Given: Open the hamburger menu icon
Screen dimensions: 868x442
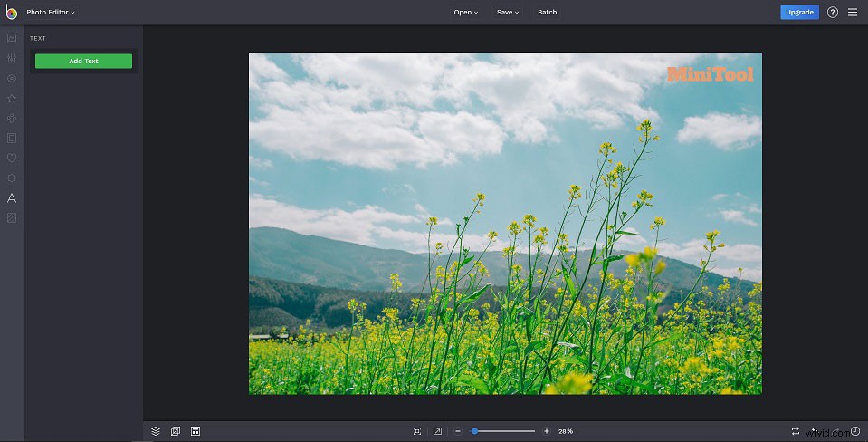Looking at the screenshot, I should tap(853, 12).
